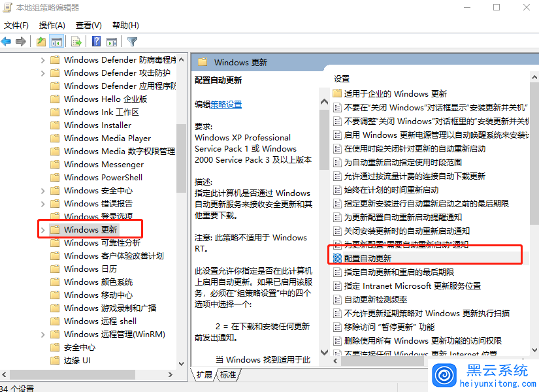539x392 pixels.
Task: Click the blue Help question mark icon
Action: (x=97, y=41)
